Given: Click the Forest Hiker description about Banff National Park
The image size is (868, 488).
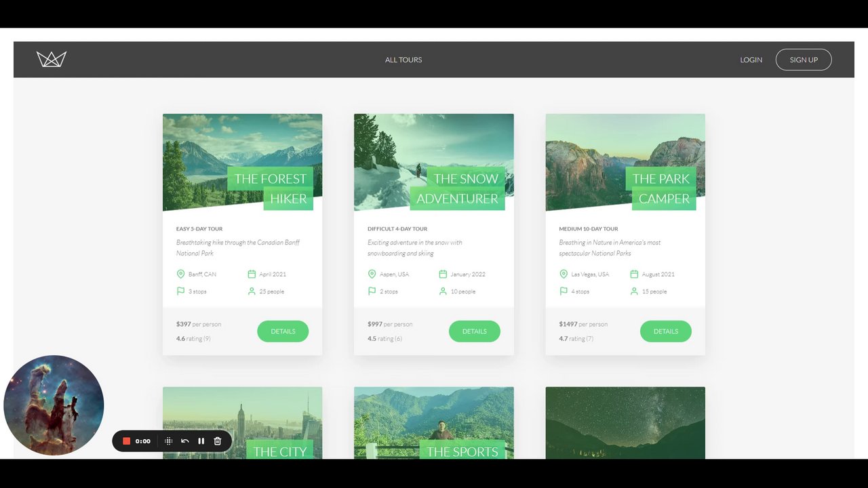Looking at the screenshot, I should (238, 247).
